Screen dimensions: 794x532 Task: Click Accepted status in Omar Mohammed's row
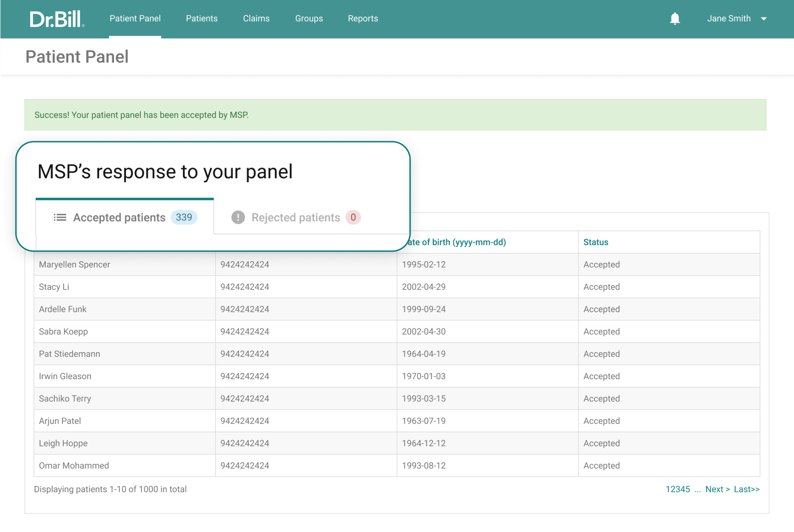point(602,465)
